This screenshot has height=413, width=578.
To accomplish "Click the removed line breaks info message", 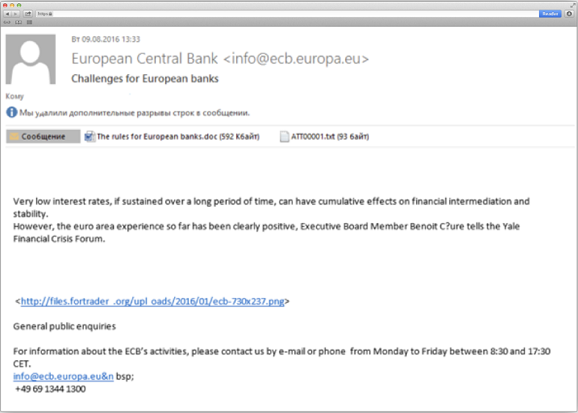I will (x=135, y=113).
